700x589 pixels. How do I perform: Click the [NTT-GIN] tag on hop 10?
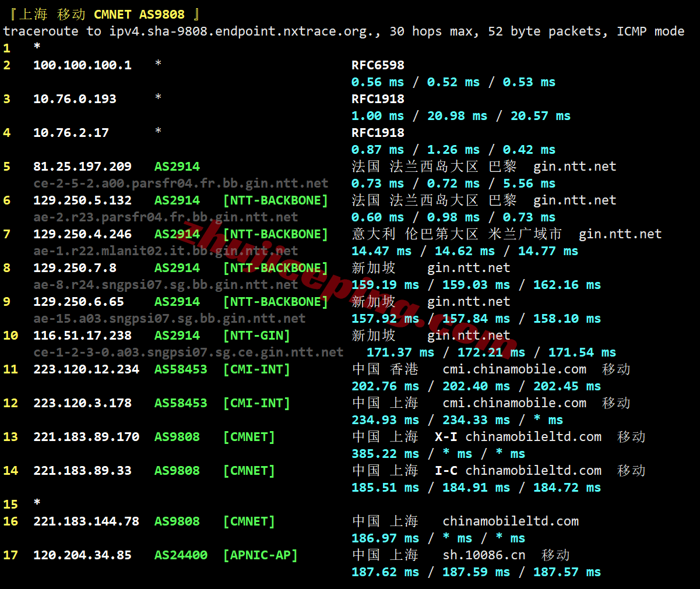tap(256, 336)
